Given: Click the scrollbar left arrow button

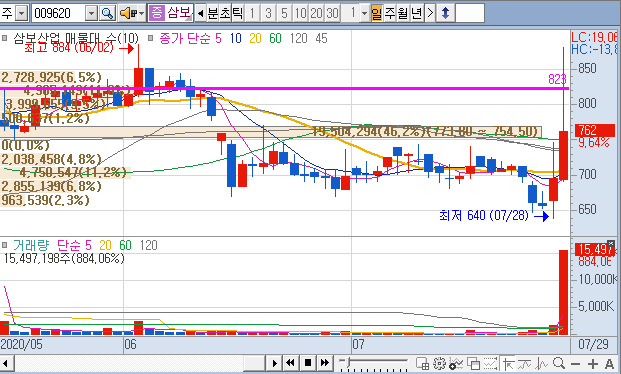Looking at the screenshot, I should click(7, 363).
